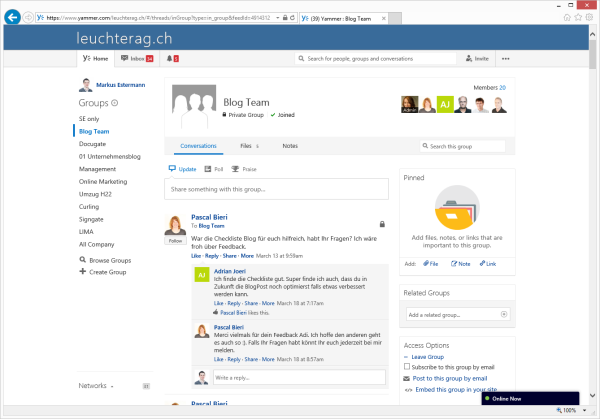Go back with the browser Back arrow
The image size is (600, 419).
[12, 17]
